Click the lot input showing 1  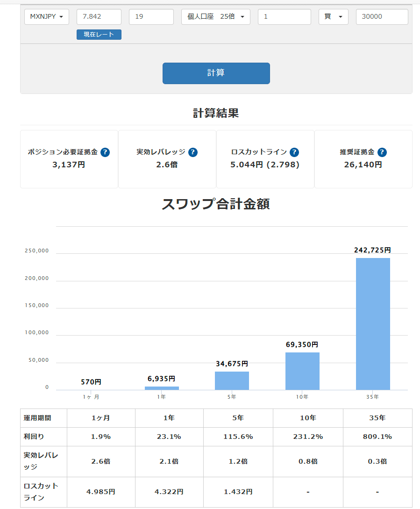[x=284, y=16]
